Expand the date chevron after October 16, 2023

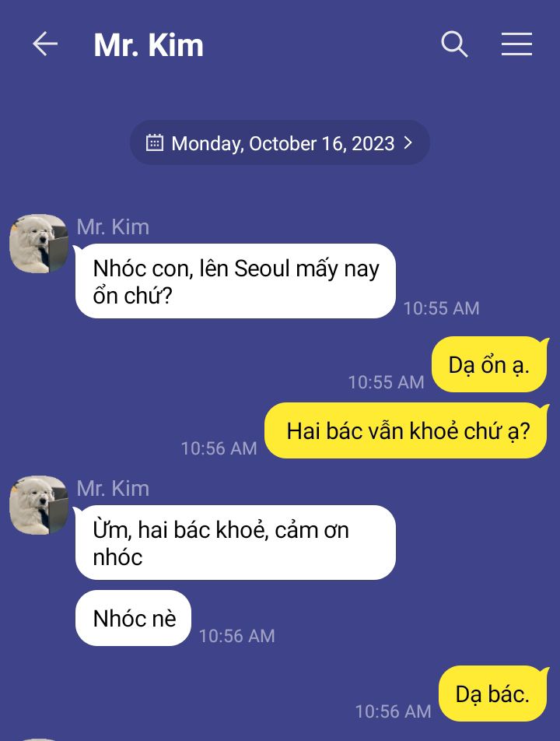coord(408,142)
